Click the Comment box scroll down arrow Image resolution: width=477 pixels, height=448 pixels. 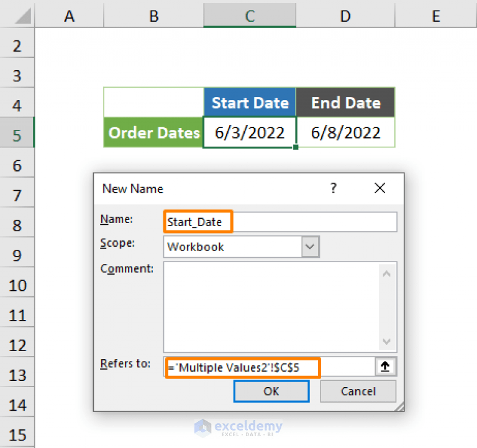coord(387,341)
